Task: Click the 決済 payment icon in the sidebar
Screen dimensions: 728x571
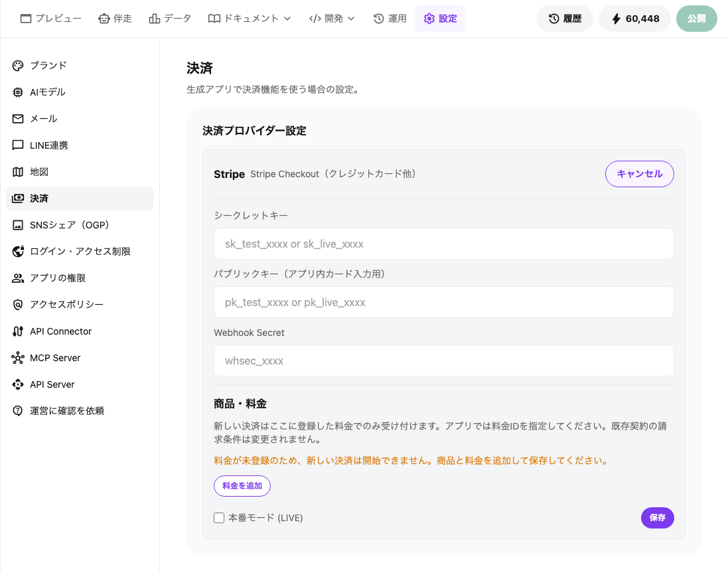Action: tap(18, 199)
